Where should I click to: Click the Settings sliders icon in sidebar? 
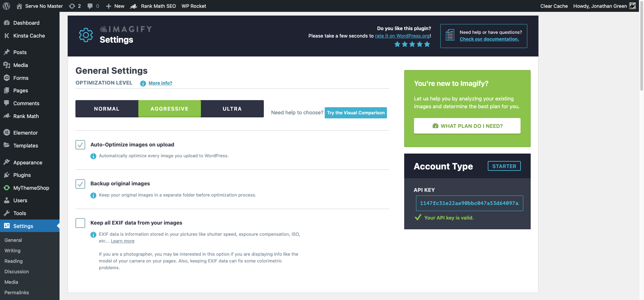pos(7,226)
